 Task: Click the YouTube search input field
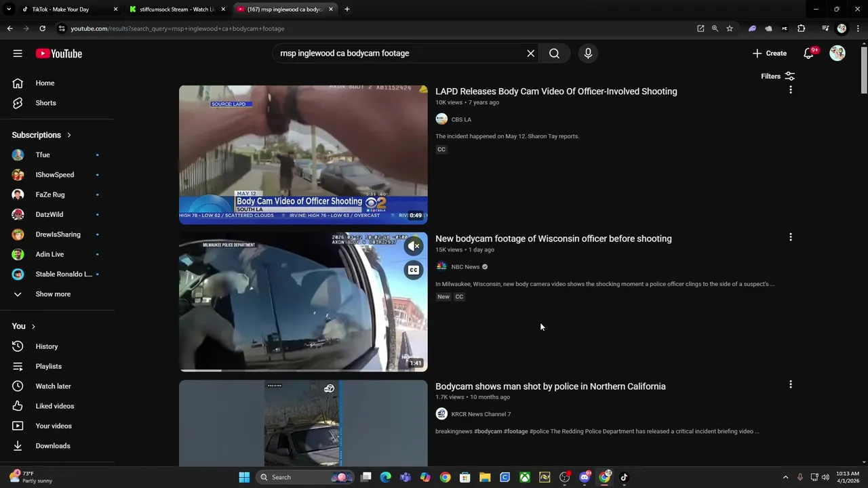[x=400, y=53]
